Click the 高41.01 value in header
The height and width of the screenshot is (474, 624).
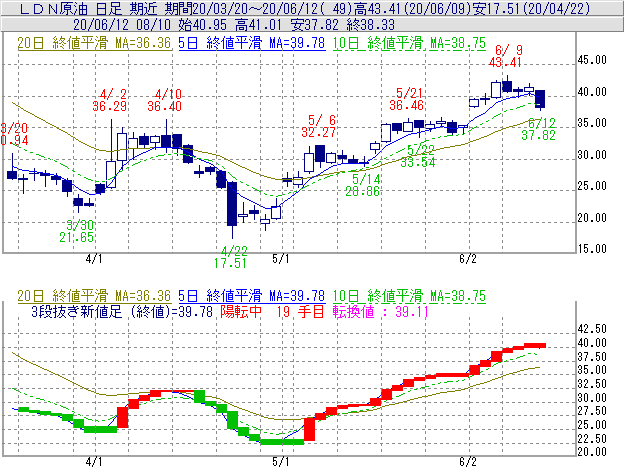click(x=258, y=25)
